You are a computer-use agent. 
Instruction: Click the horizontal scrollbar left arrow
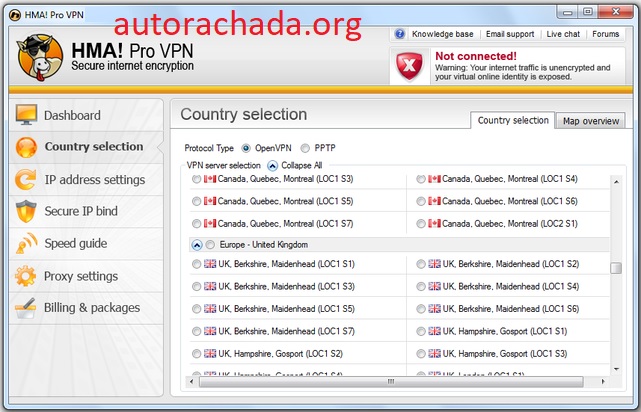click(192, 382)
